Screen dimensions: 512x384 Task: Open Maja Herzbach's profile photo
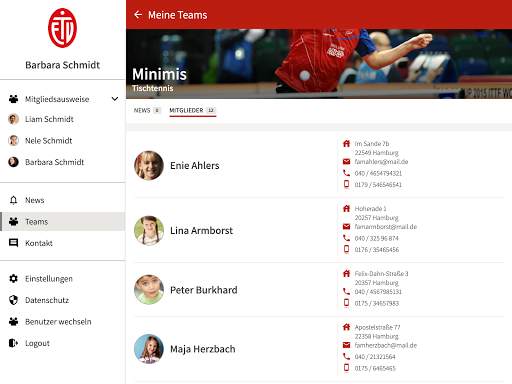pyautogui.click(x=149, y=349)
